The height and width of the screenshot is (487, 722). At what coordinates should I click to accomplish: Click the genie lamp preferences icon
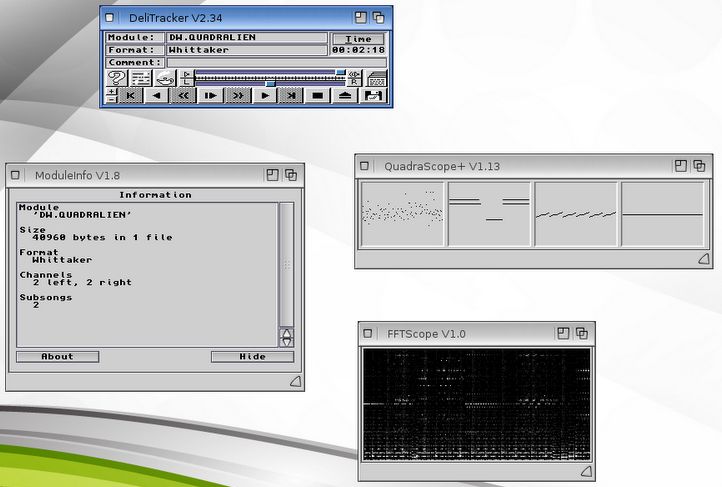click(x=164, y=78)
